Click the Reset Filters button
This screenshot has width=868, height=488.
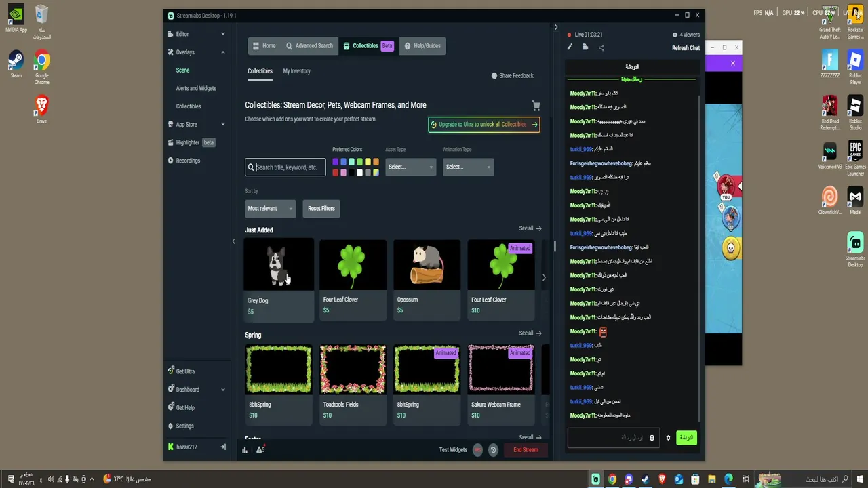321,209
